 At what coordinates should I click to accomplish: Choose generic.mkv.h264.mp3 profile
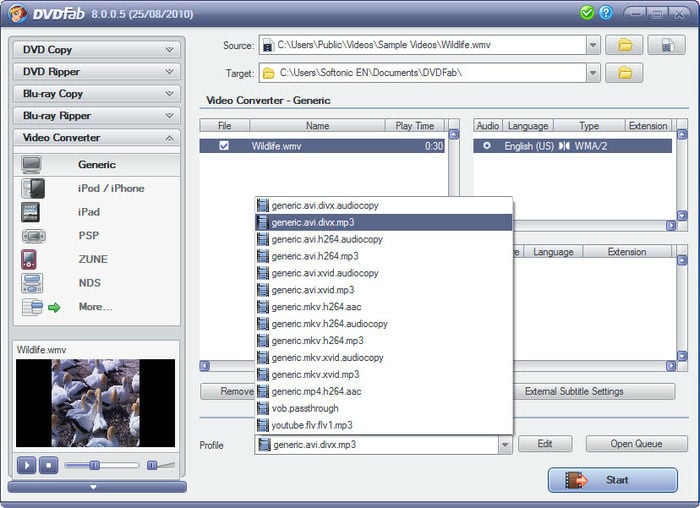[x=384, y=341]
